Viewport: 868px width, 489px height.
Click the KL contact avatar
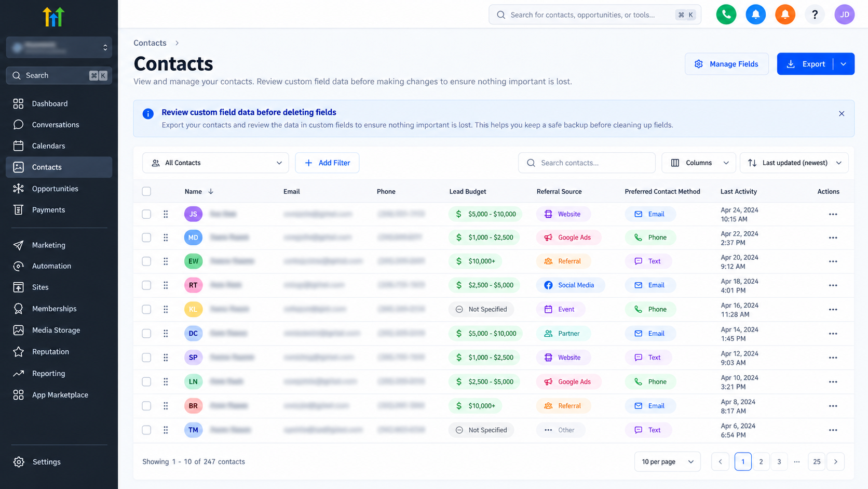[193, 309]
